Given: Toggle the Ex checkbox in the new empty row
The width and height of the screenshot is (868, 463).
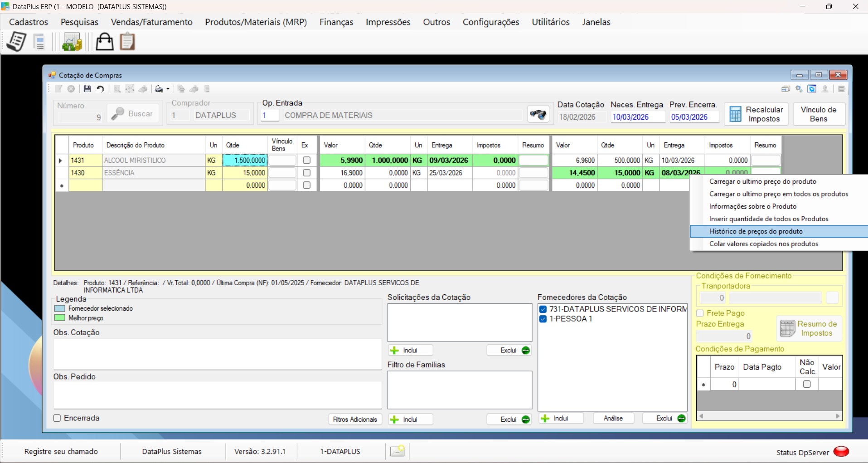Looking at the screenshot, I should click(x=306, y=185).
